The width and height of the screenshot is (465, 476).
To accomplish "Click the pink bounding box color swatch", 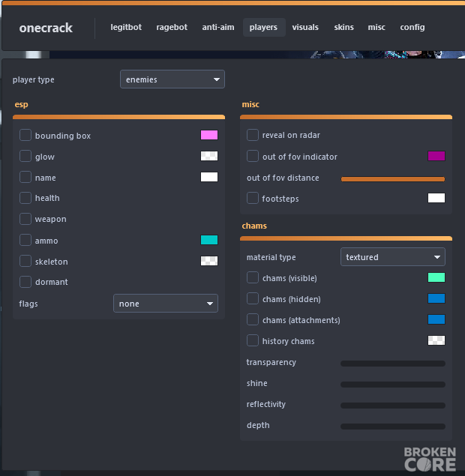I will tap(209, 135).
